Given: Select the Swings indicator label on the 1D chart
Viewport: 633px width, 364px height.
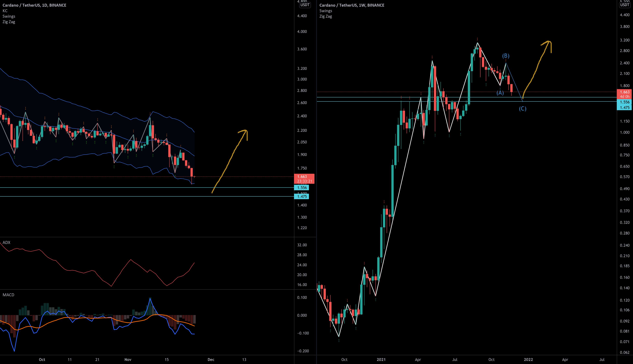Looking at the screenshot, I should [x=9, y=16].
